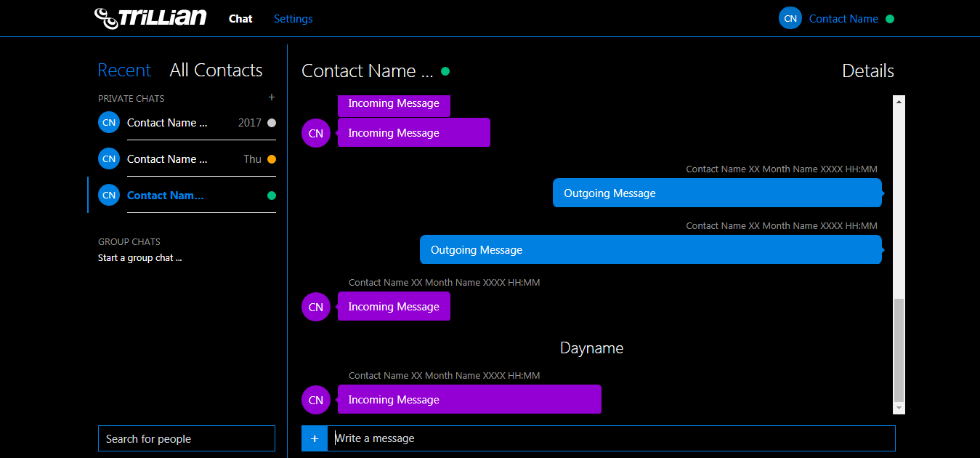Screen dimensions: 980x458
Task: Click the plus attachment button
Action: [x=315, y=438]
